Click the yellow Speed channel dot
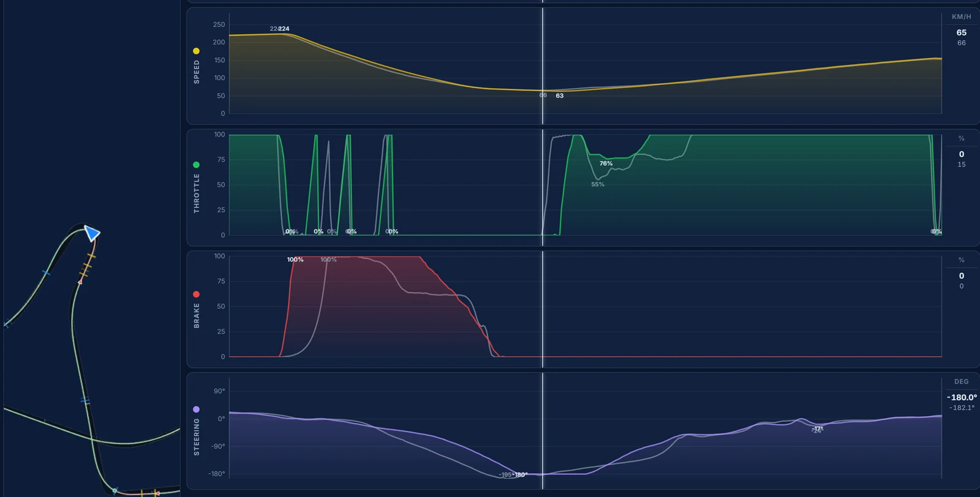This screenshot has height=497, width=980. pyautogui.click(x=196, y=51)
